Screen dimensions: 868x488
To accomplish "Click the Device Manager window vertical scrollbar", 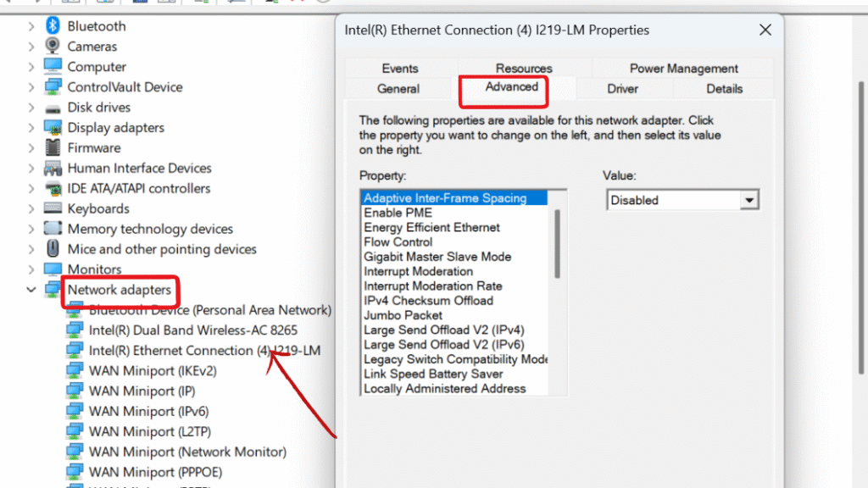I will [x=861, y=228].
